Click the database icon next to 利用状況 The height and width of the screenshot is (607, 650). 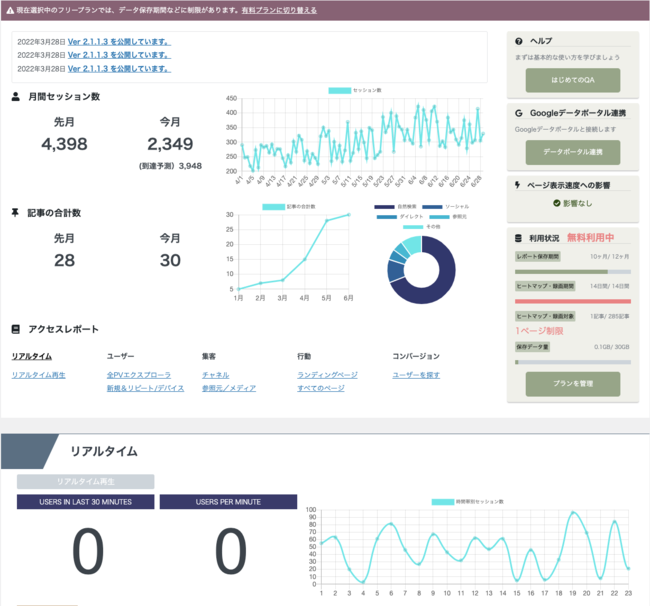click(518, 238)
